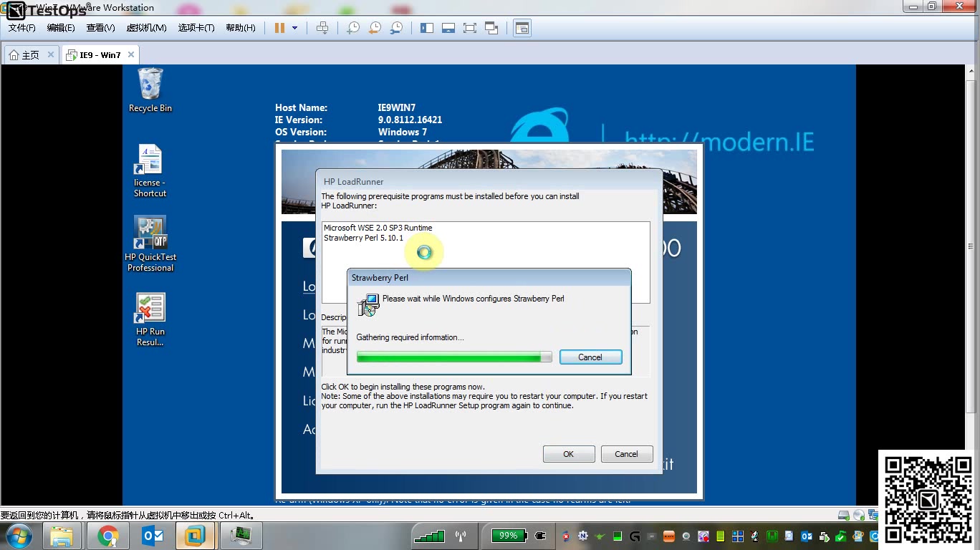The height and width of the screenshot is (550, 980).
Task: Click the webcam tray icon
Action: [x=686, y=536]
